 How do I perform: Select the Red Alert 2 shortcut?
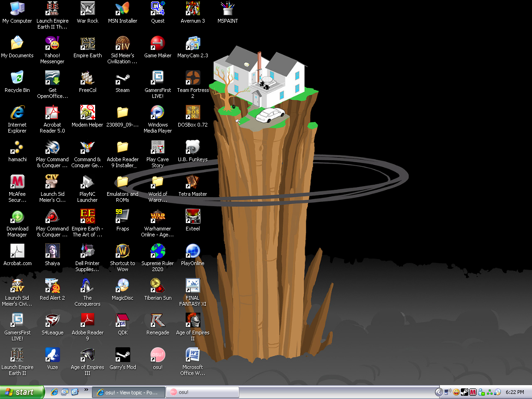[x=52, y=290]
